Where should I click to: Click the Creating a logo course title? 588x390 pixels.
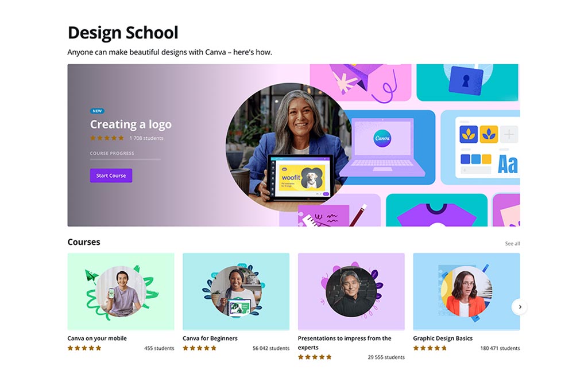pos(131,124)
